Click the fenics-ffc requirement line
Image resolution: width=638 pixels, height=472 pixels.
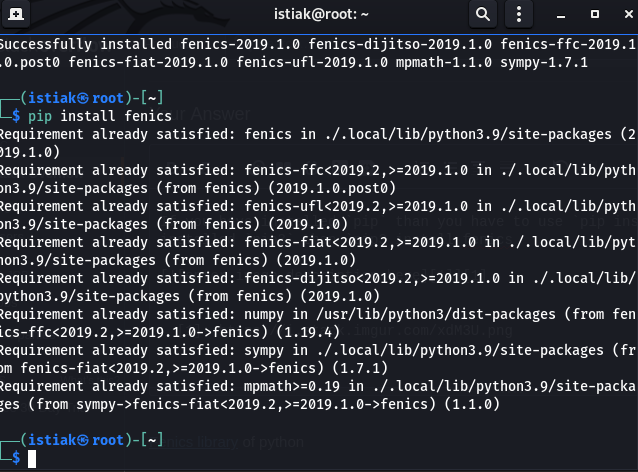[300, 170]
